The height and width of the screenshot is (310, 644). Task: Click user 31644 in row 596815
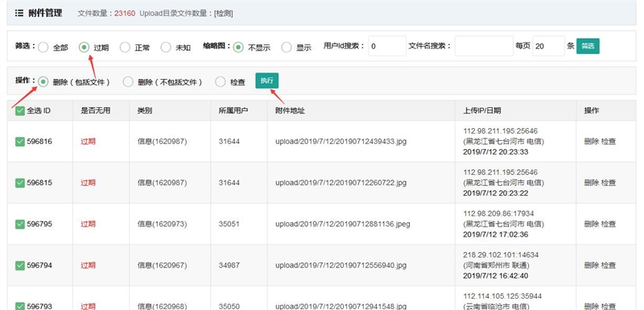pyautogui.click(x=229, y=183)
